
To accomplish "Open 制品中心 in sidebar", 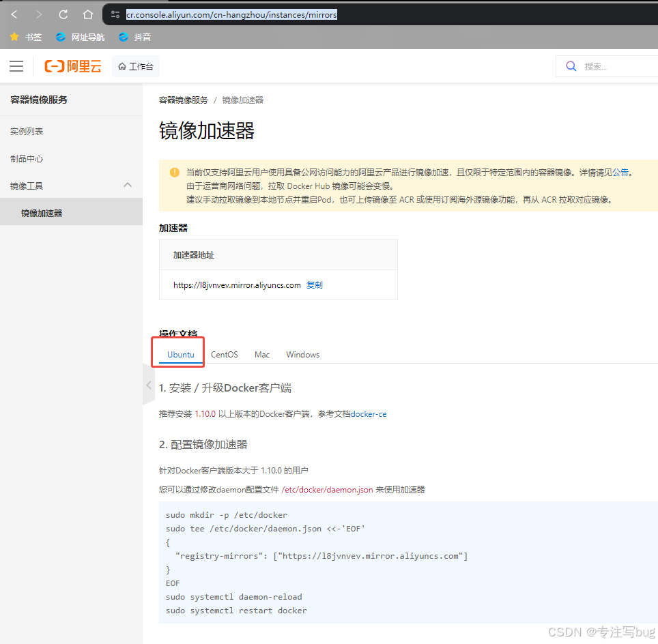I will (x=27, y=158).
